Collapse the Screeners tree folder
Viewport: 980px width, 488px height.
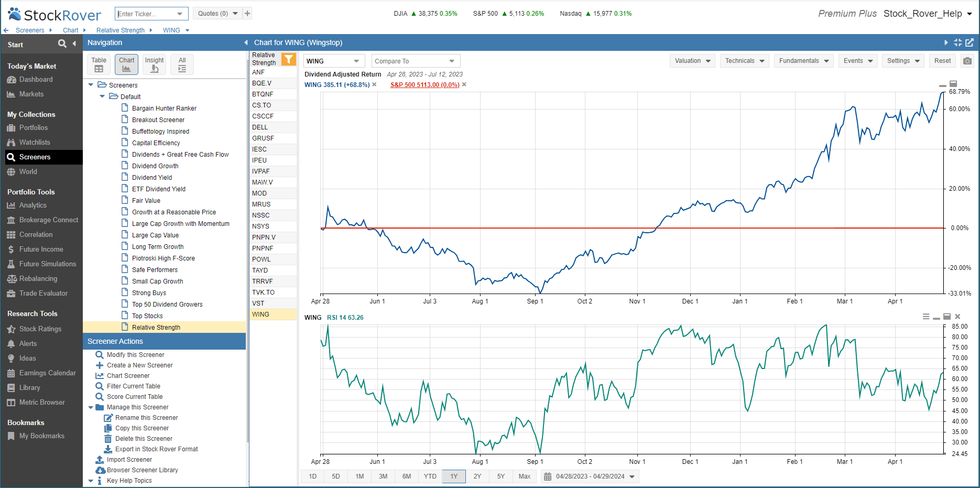click(91, 85)
